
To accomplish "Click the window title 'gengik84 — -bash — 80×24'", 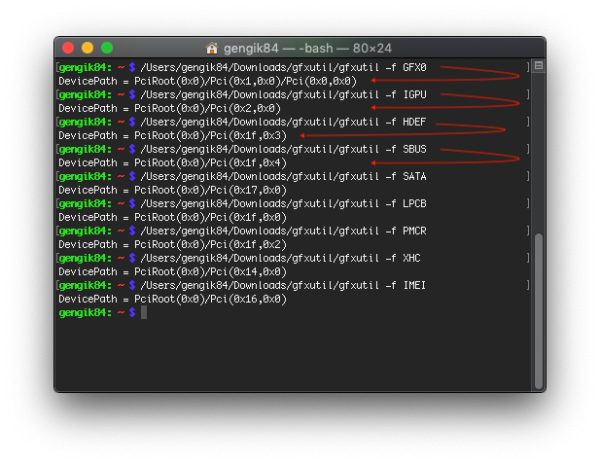I will 308,49.
